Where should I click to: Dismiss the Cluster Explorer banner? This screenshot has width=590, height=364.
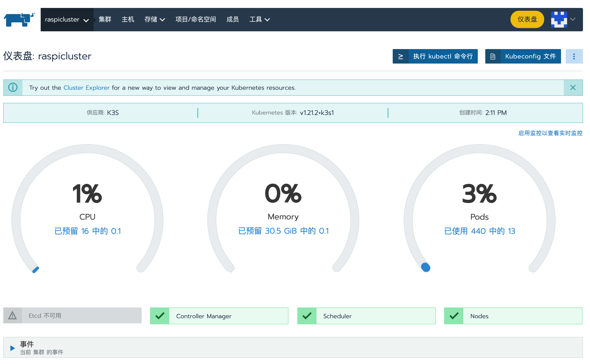[x=573, y=87]
